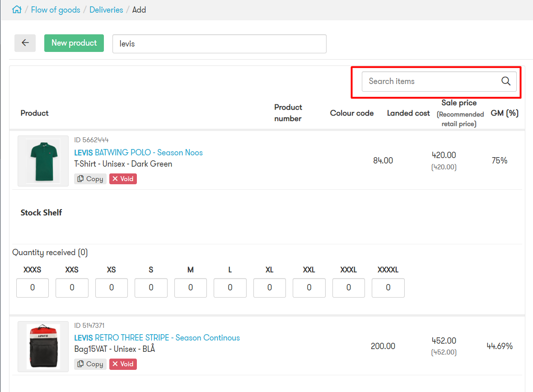Image resolution: width=533 pixels, height=392 pixels.
Task: Select the XXXL quantity field
Action: [349, 288]
